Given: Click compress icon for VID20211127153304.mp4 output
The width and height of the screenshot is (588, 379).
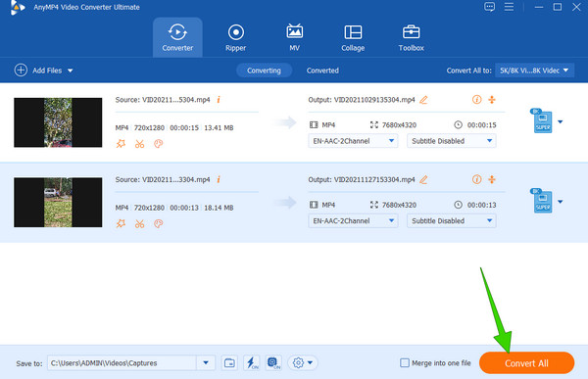Looking at the screenshot, I should click(x=492, y=179).
